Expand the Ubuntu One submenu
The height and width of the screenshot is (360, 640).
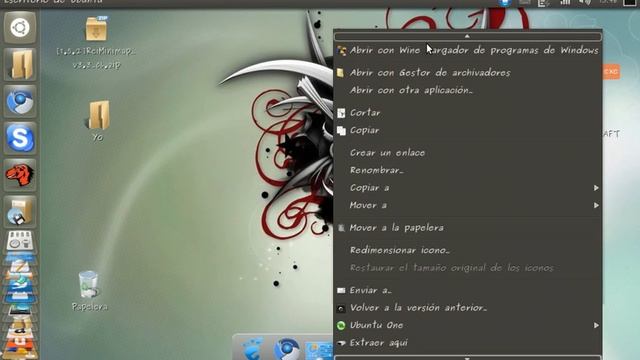click(x=468, y=325)
